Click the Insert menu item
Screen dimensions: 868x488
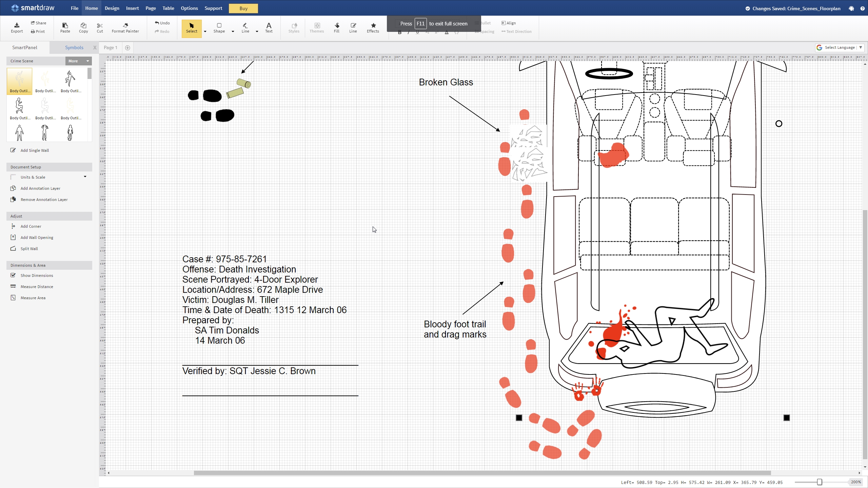coord(132,8)
